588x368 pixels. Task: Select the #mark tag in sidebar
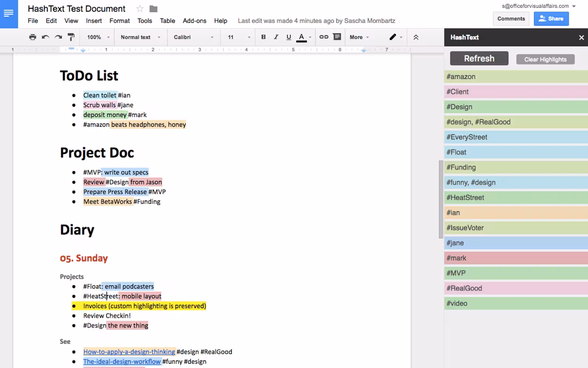point(516,258)
